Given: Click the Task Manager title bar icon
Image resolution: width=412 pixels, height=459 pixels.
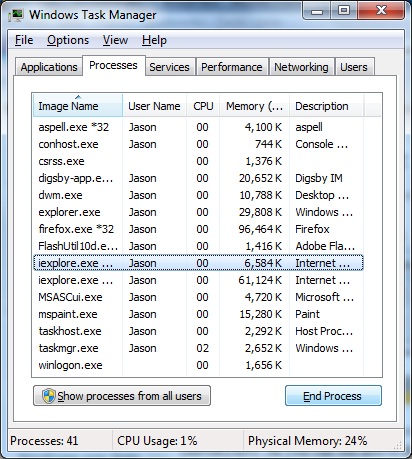Looking at the screenshot, I should pyautogui.click(x=16, y=15).
